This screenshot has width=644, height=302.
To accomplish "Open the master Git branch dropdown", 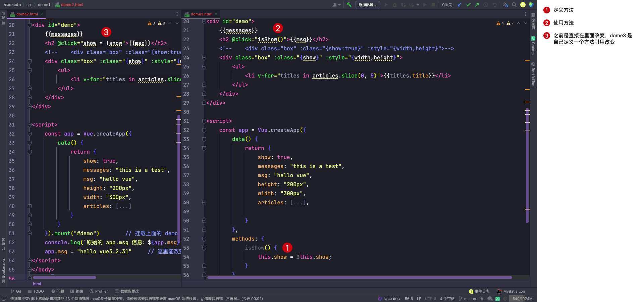I will point(468,299).
